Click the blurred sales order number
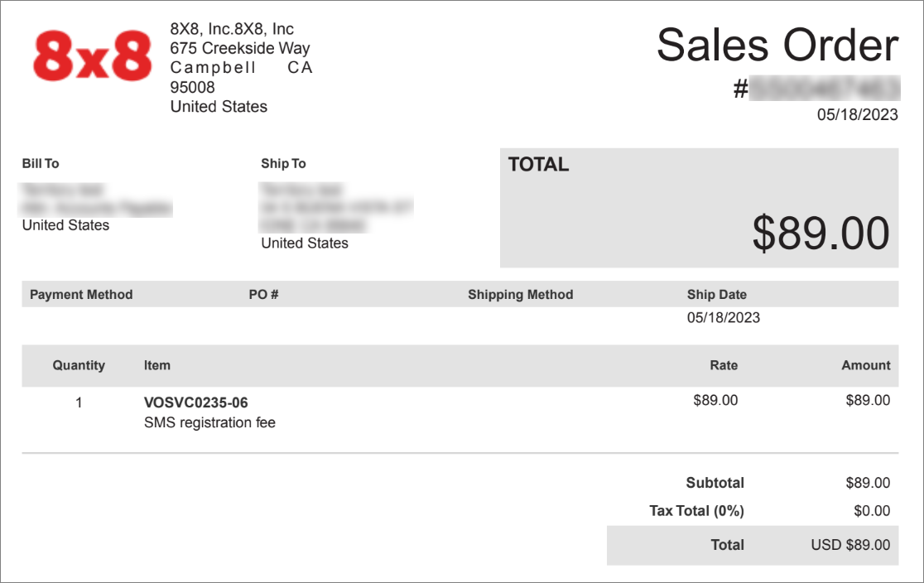 824,89
